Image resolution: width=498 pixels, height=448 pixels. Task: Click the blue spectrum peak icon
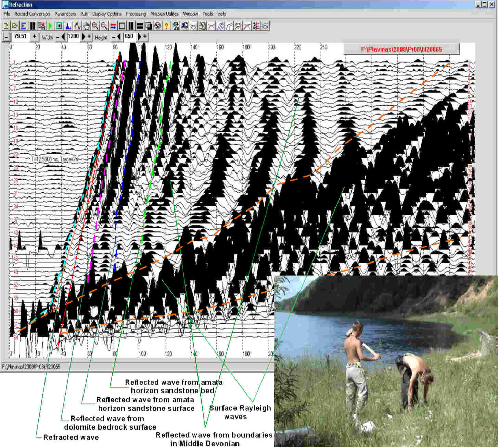[68, 26]
